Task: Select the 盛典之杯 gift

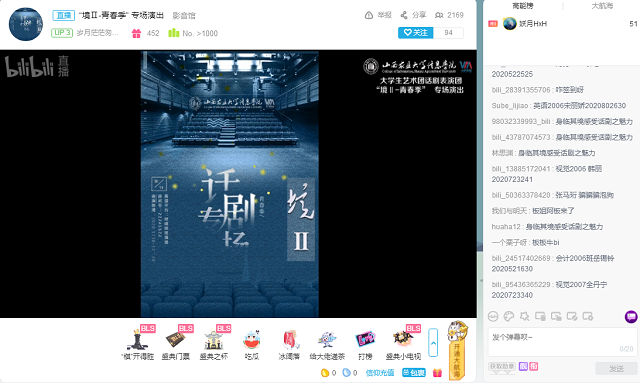Action: 213,343
